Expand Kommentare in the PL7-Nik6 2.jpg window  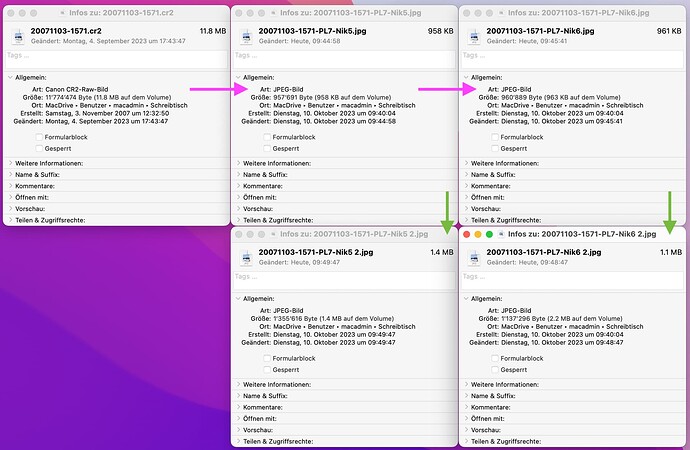[466, 407]
